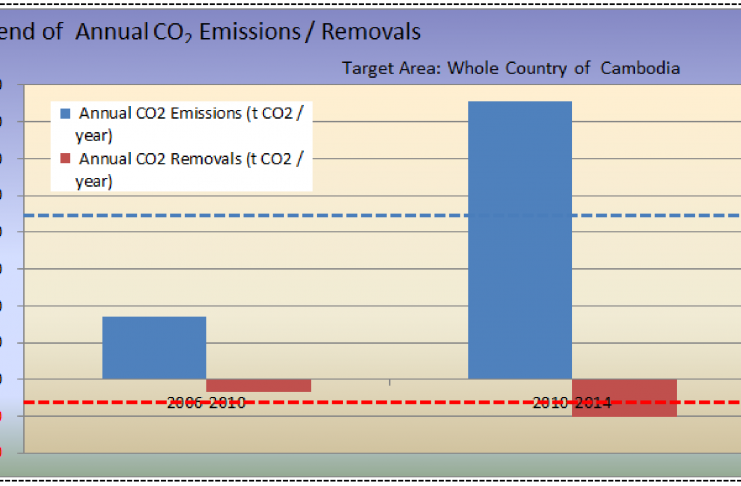Select the 2006-2010 axis category label
The image size is (741, 486).
tap(206, 402)
